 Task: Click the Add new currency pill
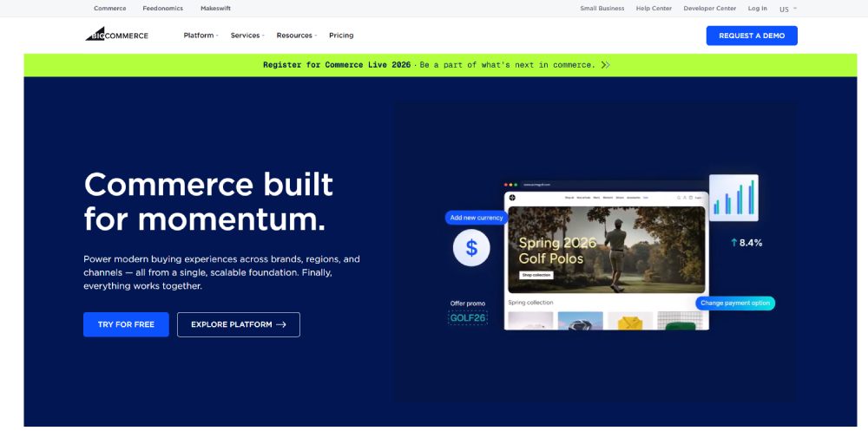click(x=476, y=218)
